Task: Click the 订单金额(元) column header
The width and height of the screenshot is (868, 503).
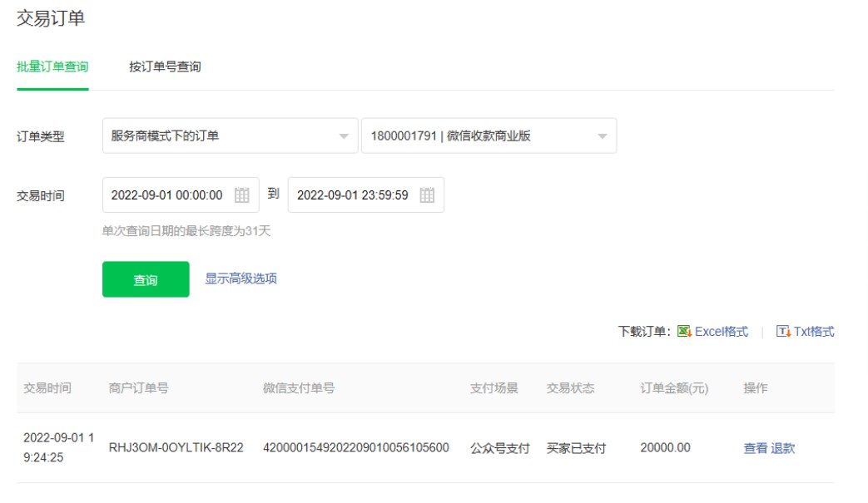Action: coord(674,388)
